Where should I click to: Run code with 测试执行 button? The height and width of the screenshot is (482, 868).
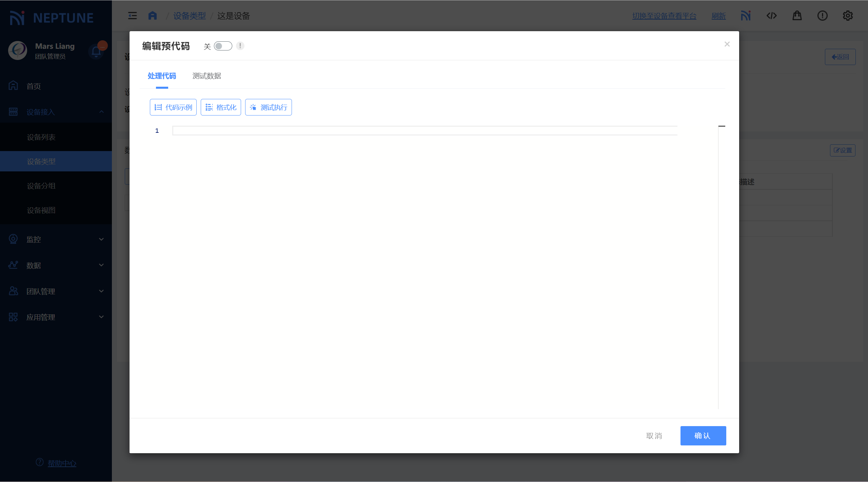click(x=268, y=107)
